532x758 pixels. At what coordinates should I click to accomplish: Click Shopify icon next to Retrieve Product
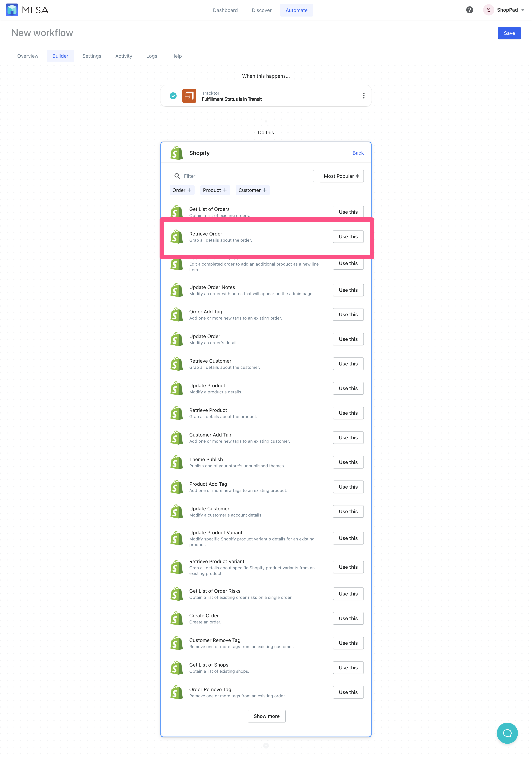177,413
